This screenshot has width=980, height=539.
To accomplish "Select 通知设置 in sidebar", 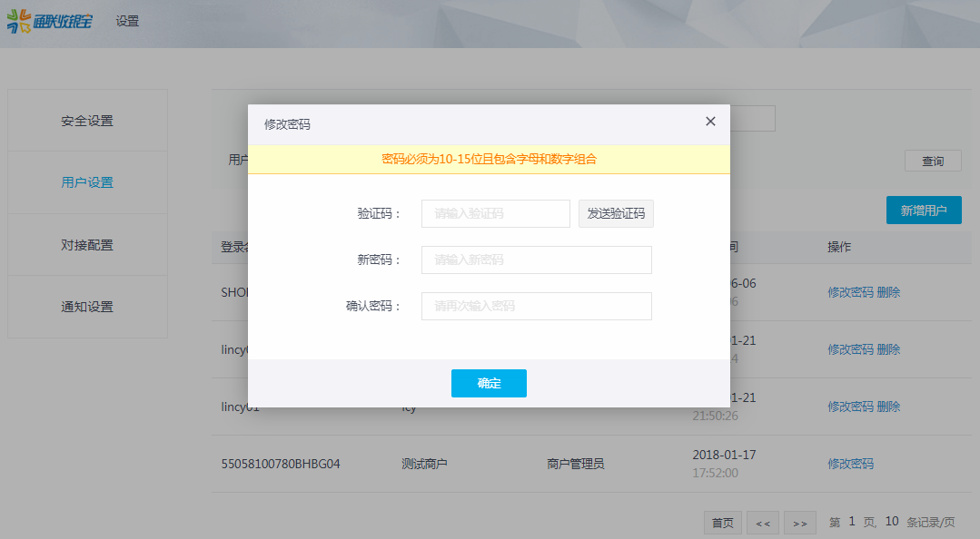I will click(87, 307).
